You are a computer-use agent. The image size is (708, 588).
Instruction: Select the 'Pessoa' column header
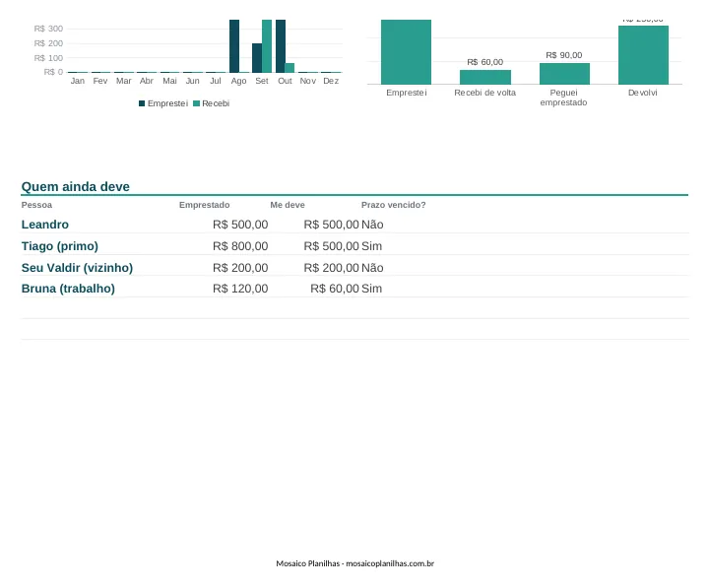(36, 205)
